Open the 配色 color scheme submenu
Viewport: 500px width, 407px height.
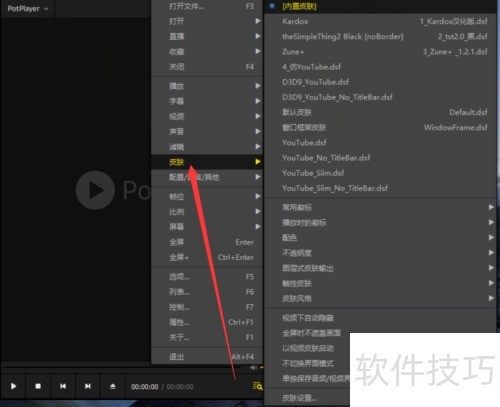380,238
